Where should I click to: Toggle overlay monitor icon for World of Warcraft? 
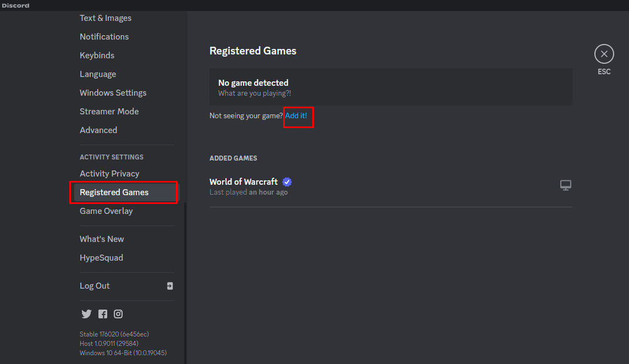click(565, 185)
